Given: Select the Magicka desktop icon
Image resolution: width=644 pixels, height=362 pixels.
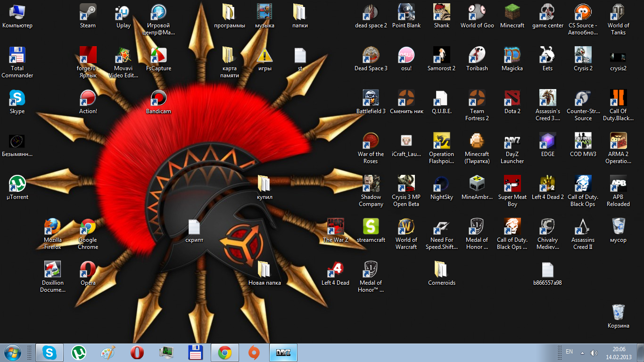Looking at the screenshot, I should point(512,59).
